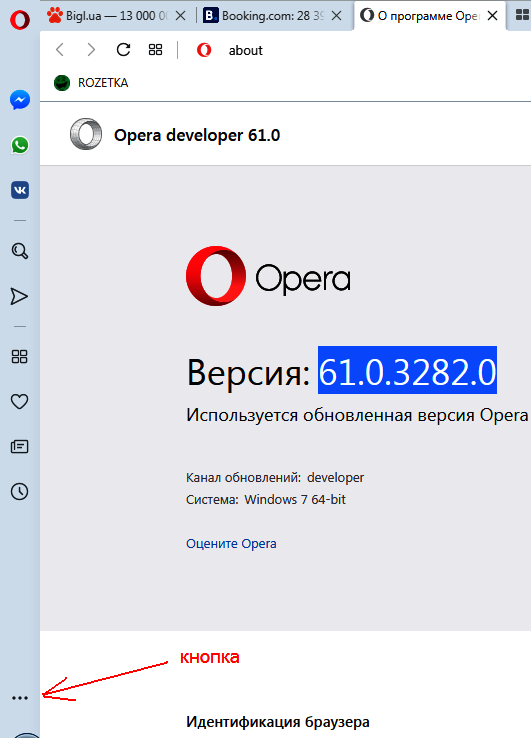Open the ROZETKA bookmark

click(91, 83)
